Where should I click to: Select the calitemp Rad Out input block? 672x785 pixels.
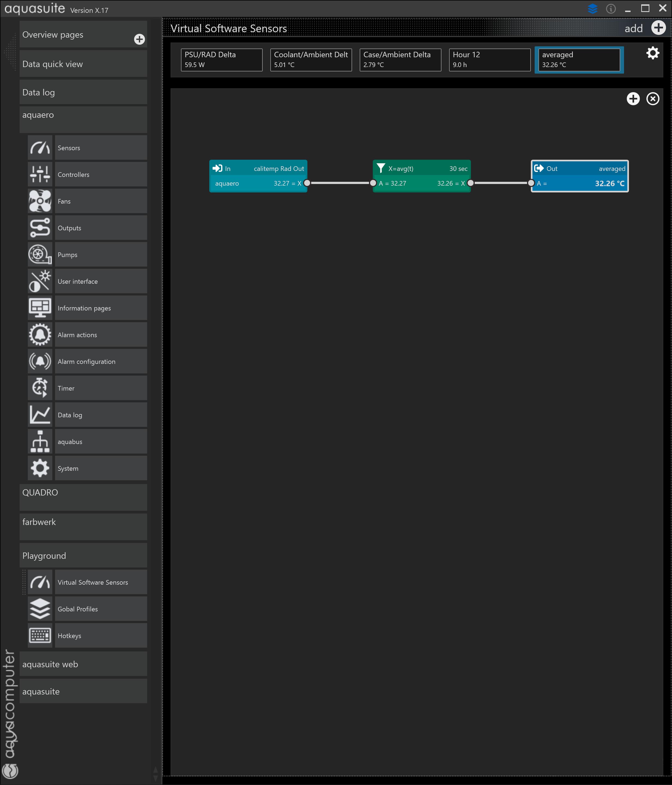258,176
